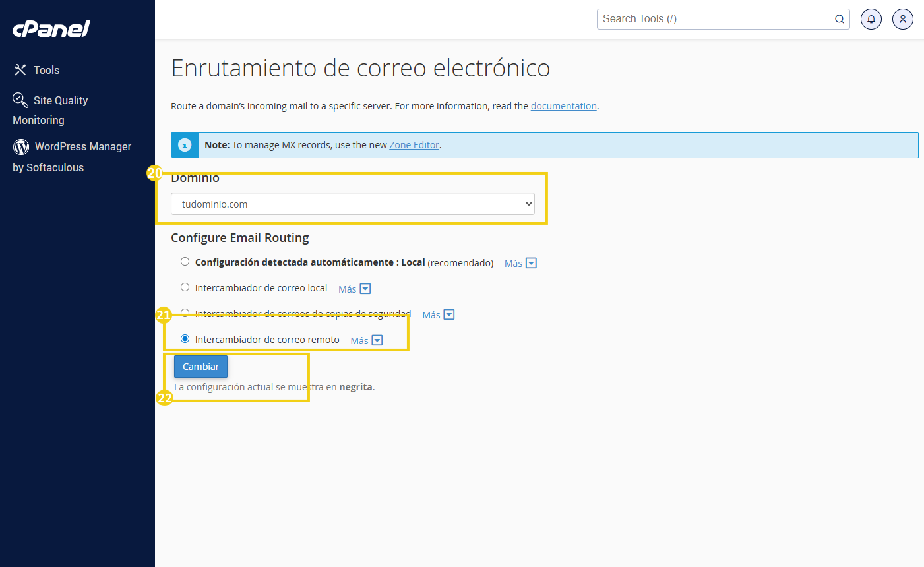
Task: Click the WordPress logo icon
Action: [21, 146]
